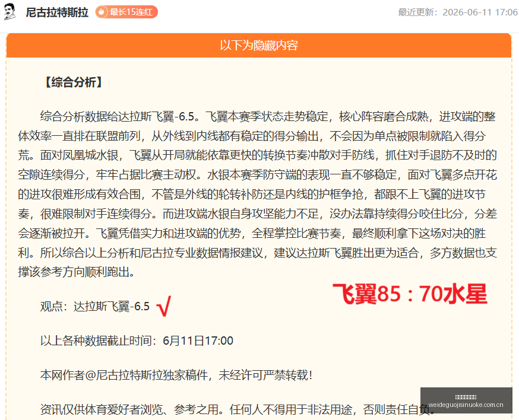Click analysis paragraph line starting 综合分析数据给达拉斯飞翼
The image size is (519, 420).
[268, 116]
